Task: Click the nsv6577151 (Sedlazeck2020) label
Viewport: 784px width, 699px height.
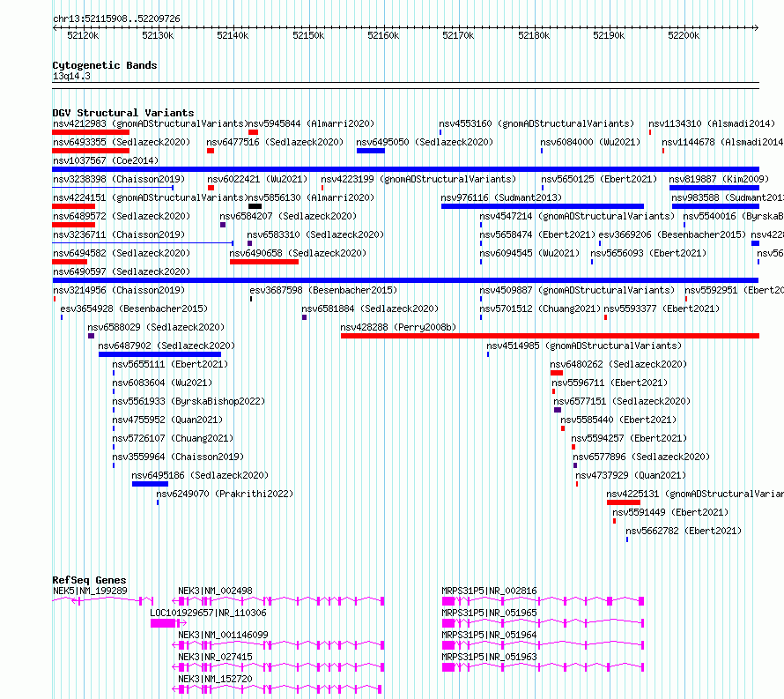Action: [622, 401]
